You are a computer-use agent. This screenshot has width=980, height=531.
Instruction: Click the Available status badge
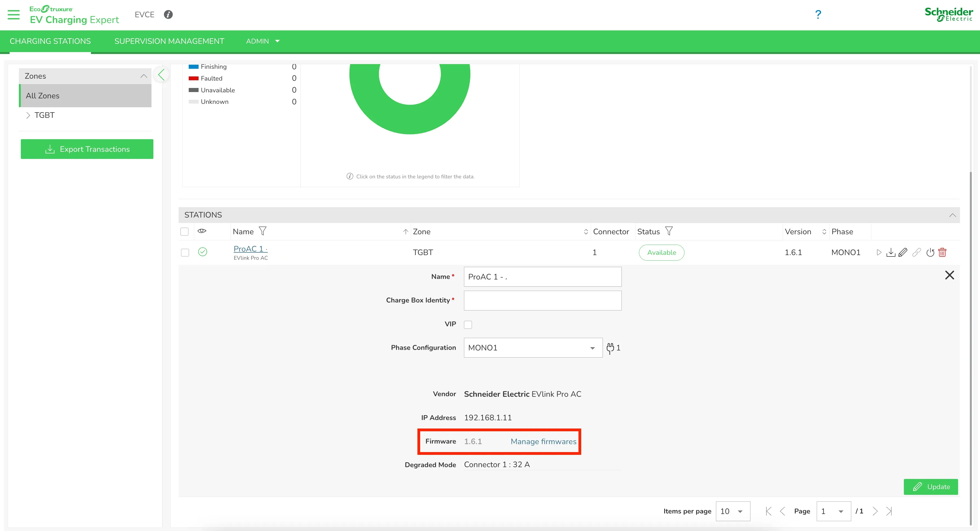pyautogui.click(x=661, y=253)
